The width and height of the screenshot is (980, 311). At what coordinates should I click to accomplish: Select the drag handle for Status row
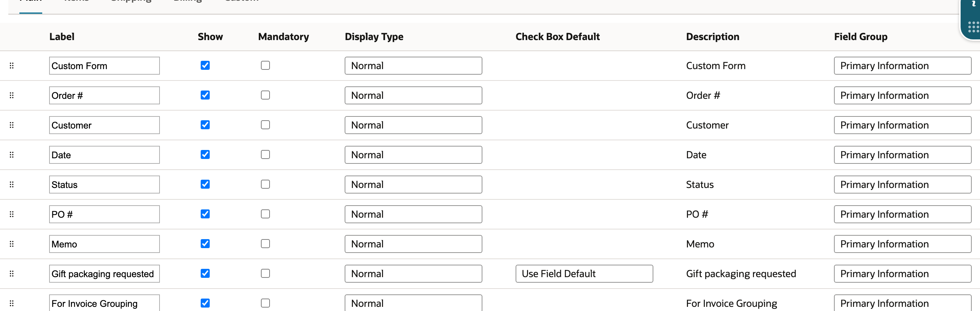(x=11, y=185)
